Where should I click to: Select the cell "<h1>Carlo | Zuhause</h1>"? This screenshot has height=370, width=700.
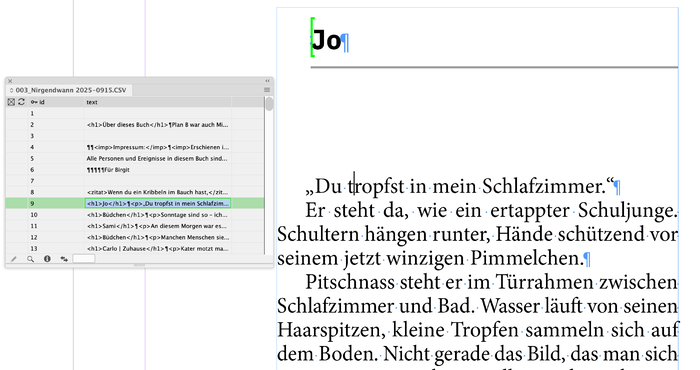[158, 249]
